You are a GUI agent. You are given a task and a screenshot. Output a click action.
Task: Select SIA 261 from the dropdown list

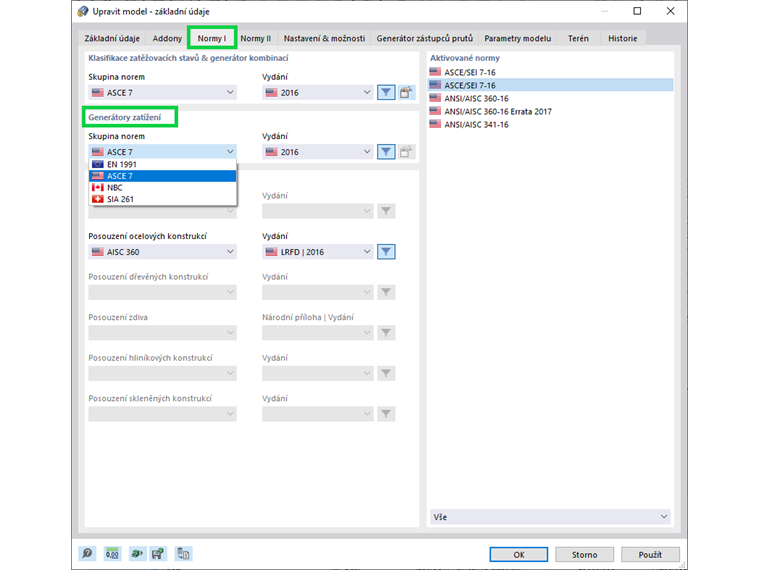[x=162, y=199]
